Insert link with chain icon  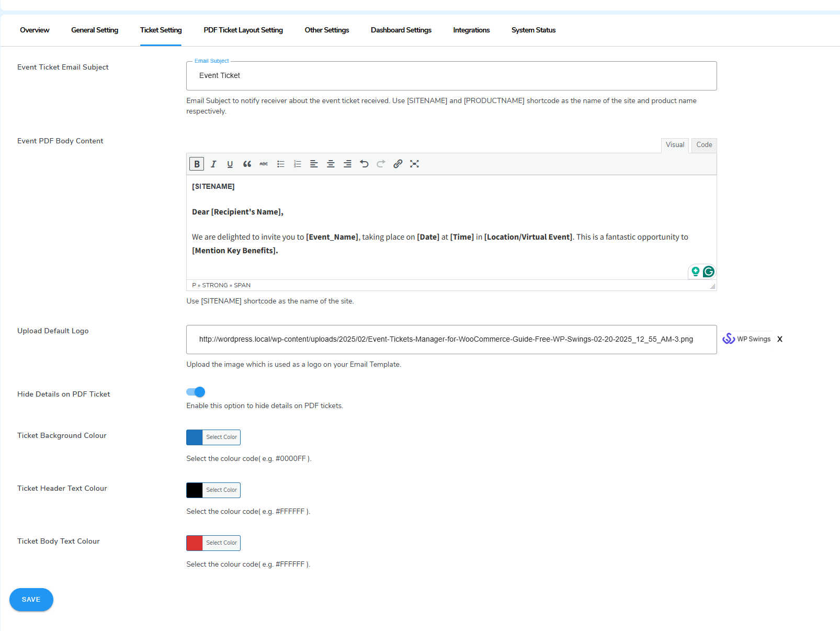click(x=398, y=164)
